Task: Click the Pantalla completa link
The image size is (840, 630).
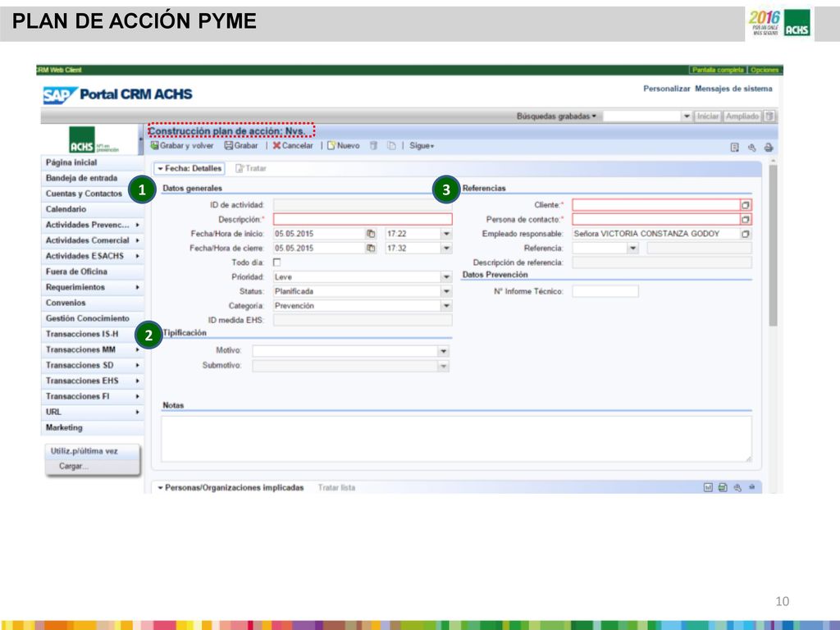Action: click(718, 70)
